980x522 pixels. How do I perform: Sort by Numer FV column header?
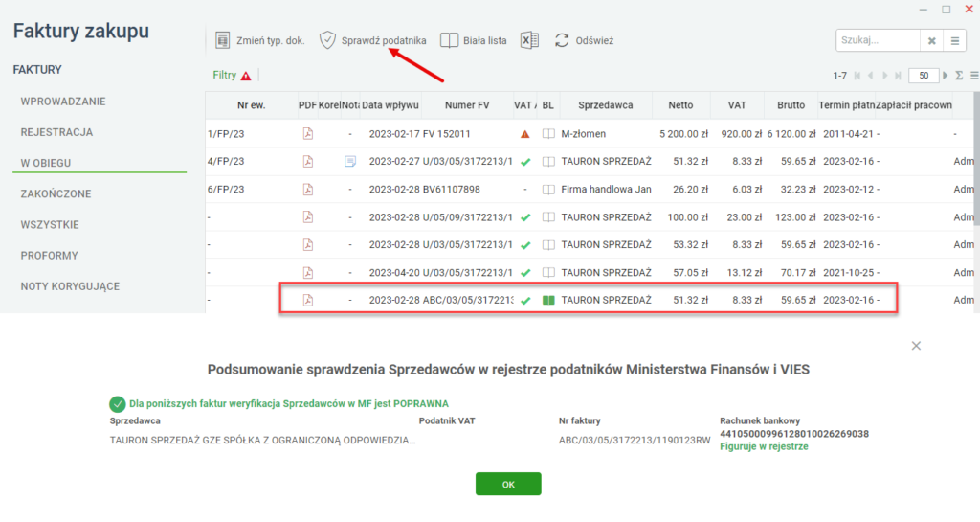(x=467, y=105)
